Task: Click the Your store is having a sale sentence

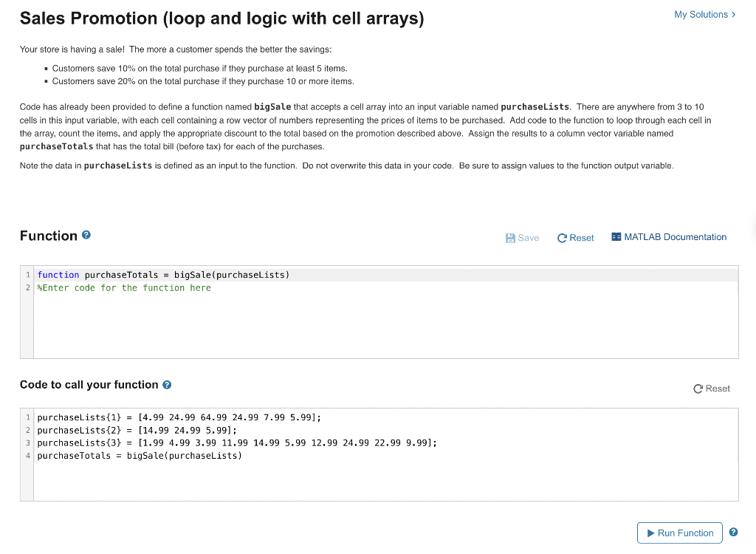Action: pyautogui.click(x=176, y=49)
